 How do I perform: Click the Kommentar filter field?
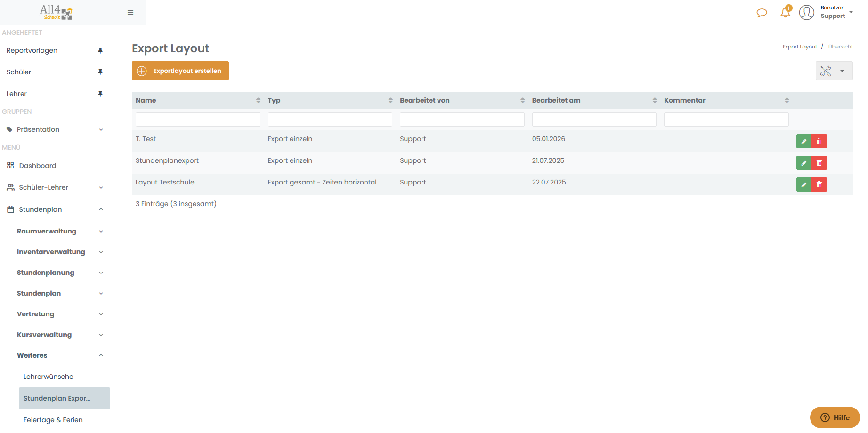(x=726, y=120)
